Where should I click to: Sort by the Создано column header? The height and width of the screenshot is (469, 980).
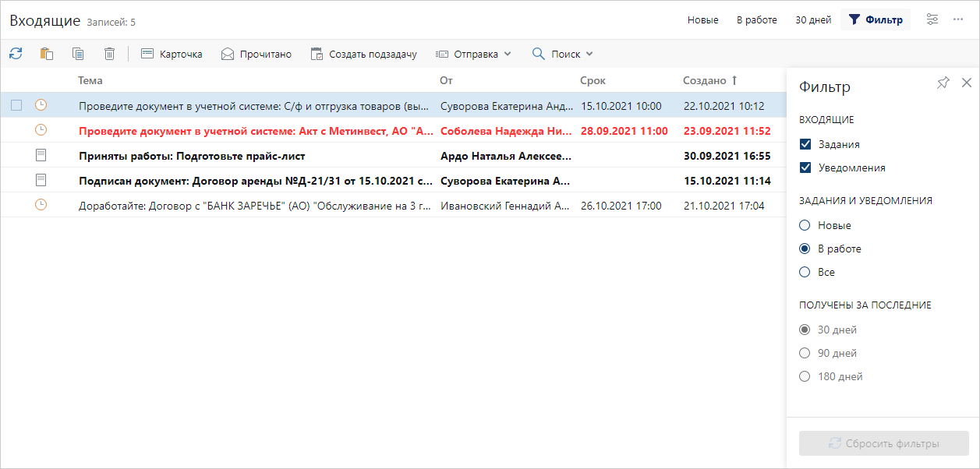coord(704,80)
